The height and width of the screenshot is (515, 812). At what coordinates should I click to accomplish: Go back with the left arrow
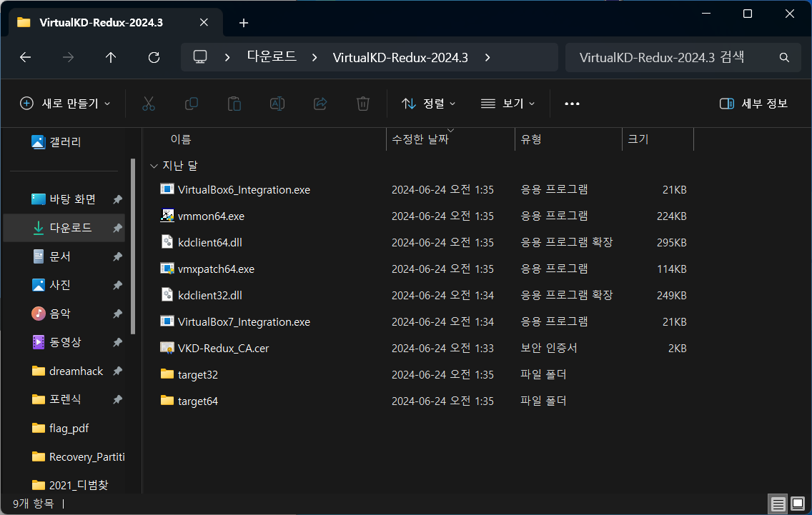26,57
